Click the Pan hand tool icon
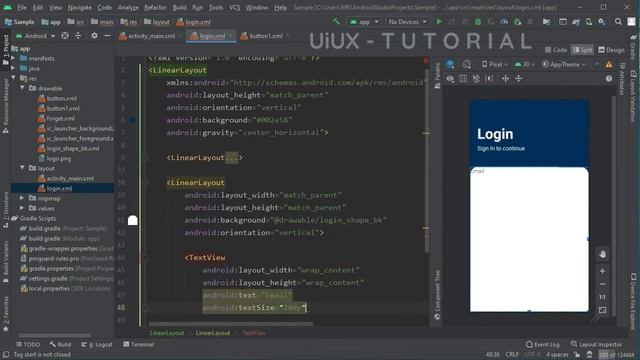Screen dimensions: 640x360 [602, 254]
